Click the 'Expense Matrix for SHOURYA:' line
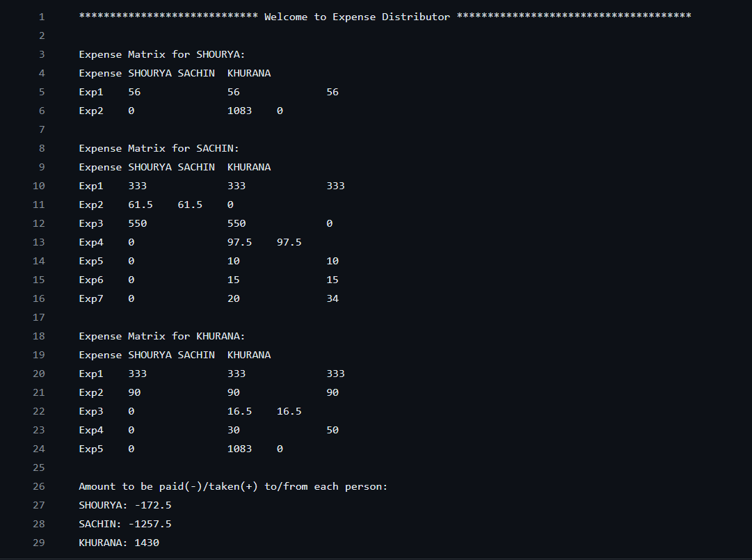 [162, 54]
